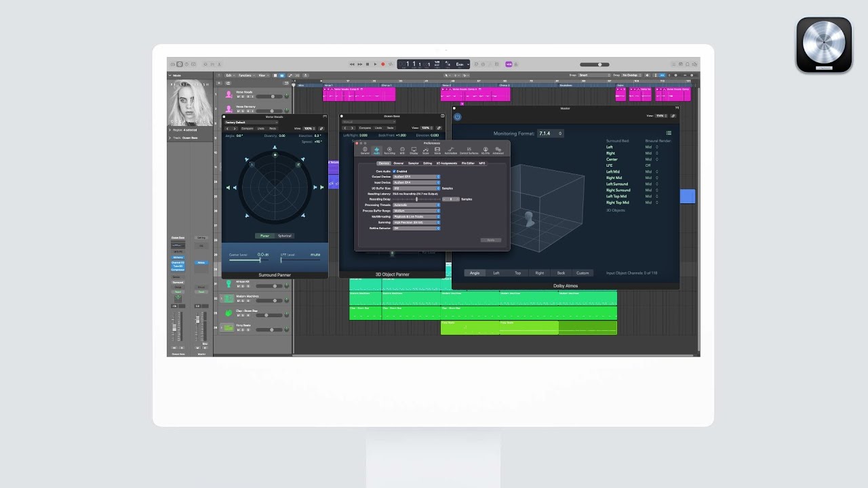Open Control Surfaces preferences icon
This screenshot has width=868, height=488.
469,150
